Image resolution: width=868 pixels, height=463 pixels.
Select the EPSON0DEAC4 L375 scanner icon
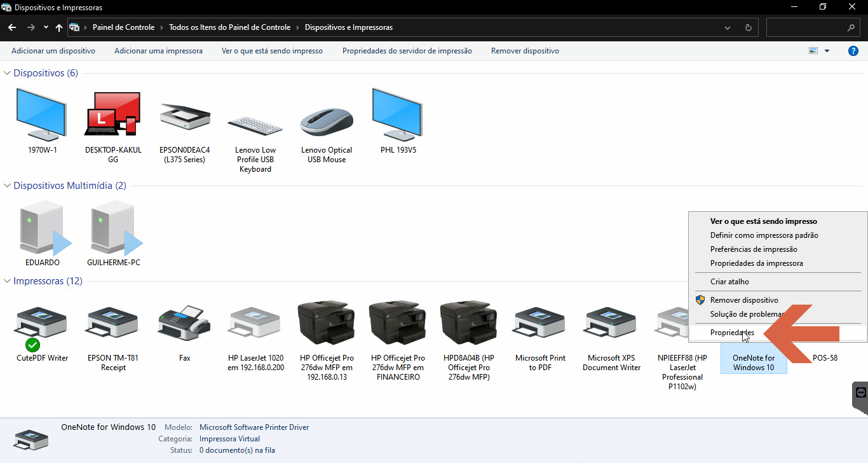point(185,116)
